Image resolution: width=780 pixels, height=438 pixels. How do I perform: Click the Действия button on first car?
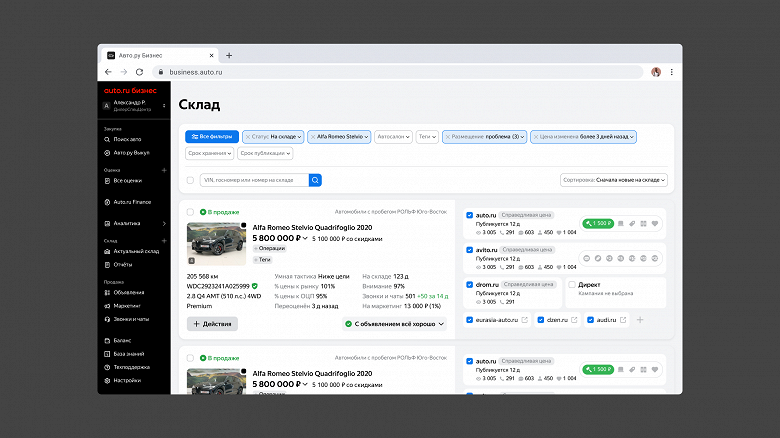212,324
